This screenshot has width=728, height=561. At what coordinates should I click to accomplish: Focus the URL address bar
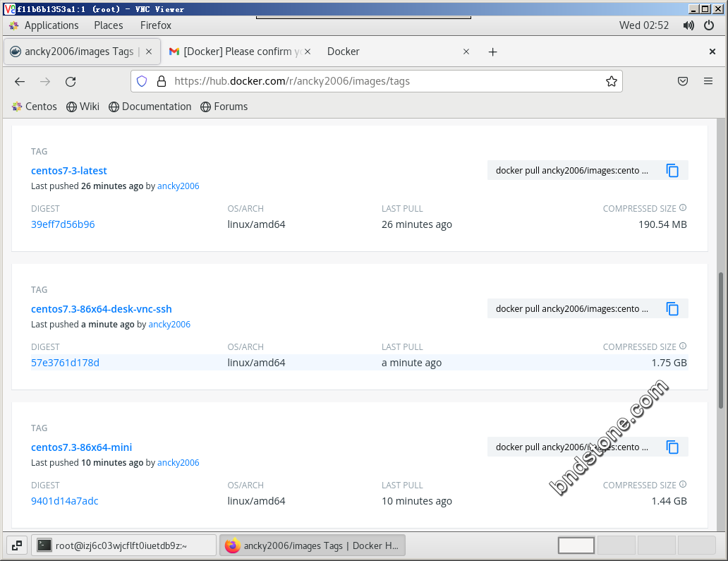(x=376, y=81)
